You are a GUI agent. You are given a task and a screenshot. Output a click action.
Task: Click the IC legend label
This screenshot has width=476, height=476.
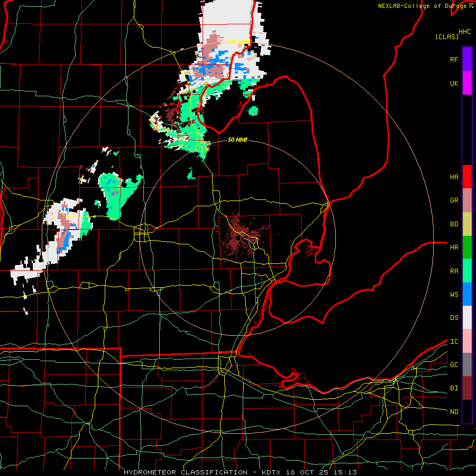pyautogui.click(x=454, y=341)
